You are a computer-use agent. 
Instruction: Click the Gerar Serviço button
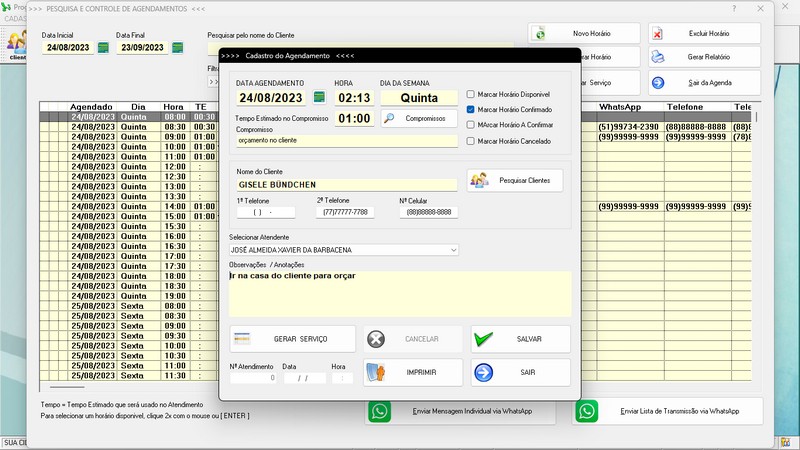tap(292, 339)
